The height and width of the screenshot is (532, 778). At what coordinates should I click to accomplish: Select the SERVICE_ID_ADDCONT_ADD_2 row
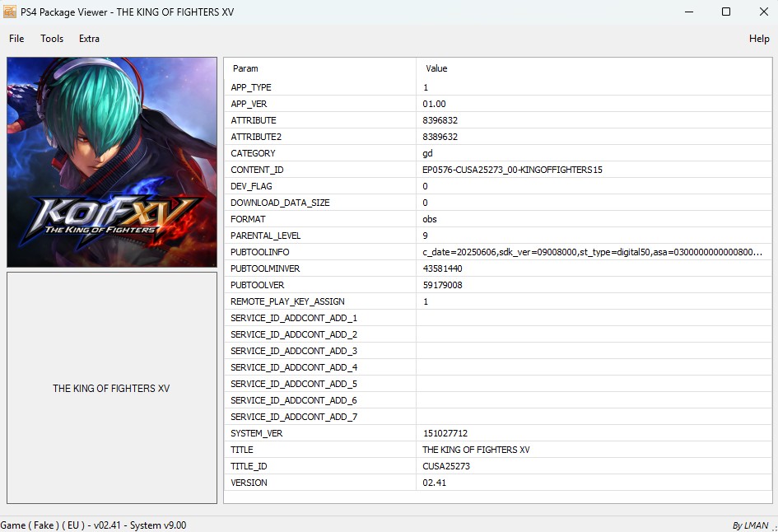[x=497, y=334]
